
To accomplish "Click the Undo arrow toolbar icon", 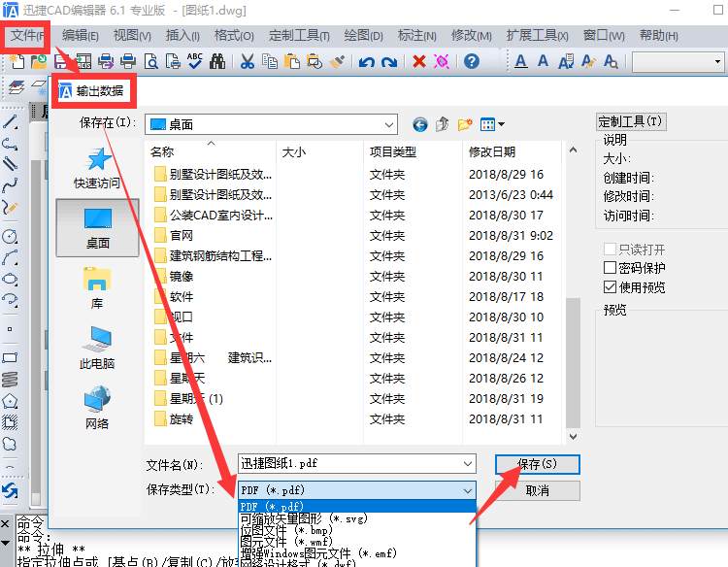I will pyautogui.click(x=366, y=62).
